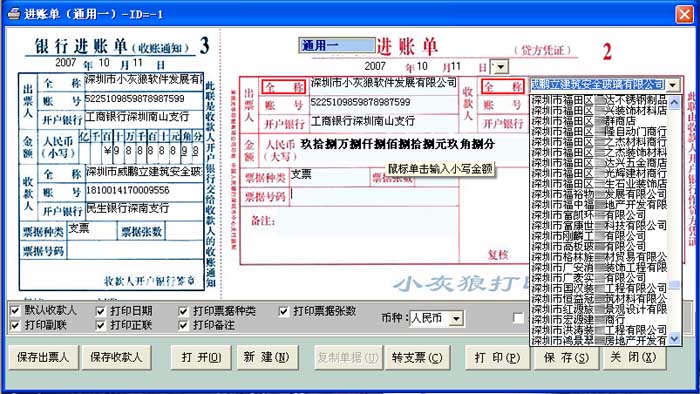Click the 通用一 template selector field
Image resolution: width=700 pixels, height=394 pixels.
pyautogui.click(x=337, y=46)
